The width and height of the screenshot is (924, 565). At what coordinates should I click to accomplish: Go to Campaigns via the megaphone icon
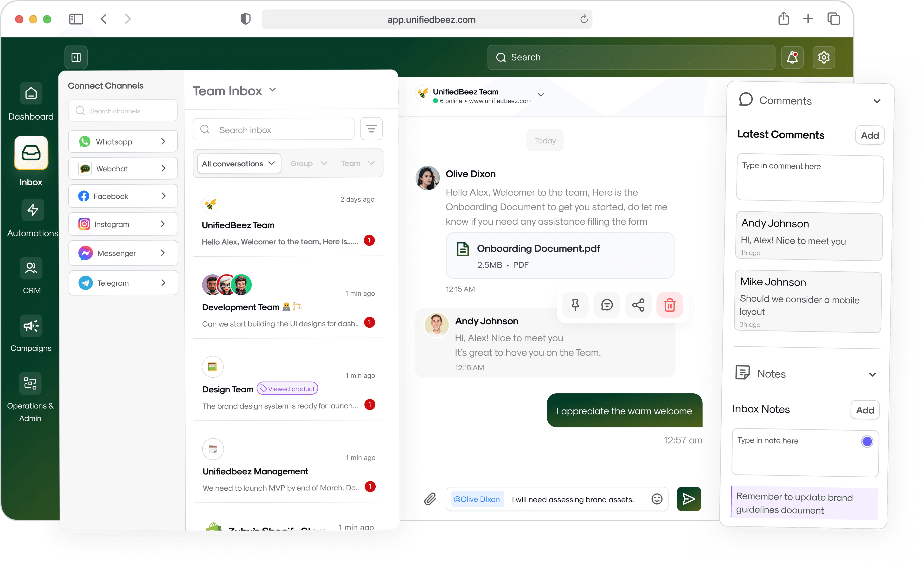pos(31,326)
